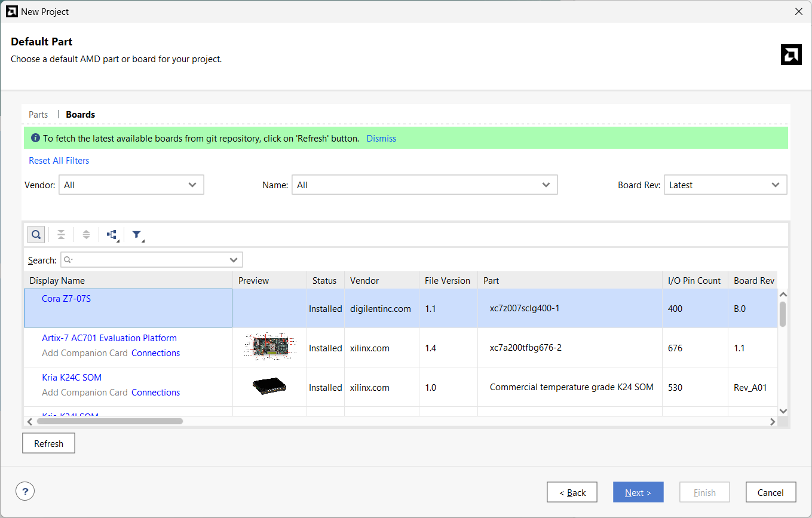Switch to the Parts tab
812x518 pixels.
tap(38, 114)
